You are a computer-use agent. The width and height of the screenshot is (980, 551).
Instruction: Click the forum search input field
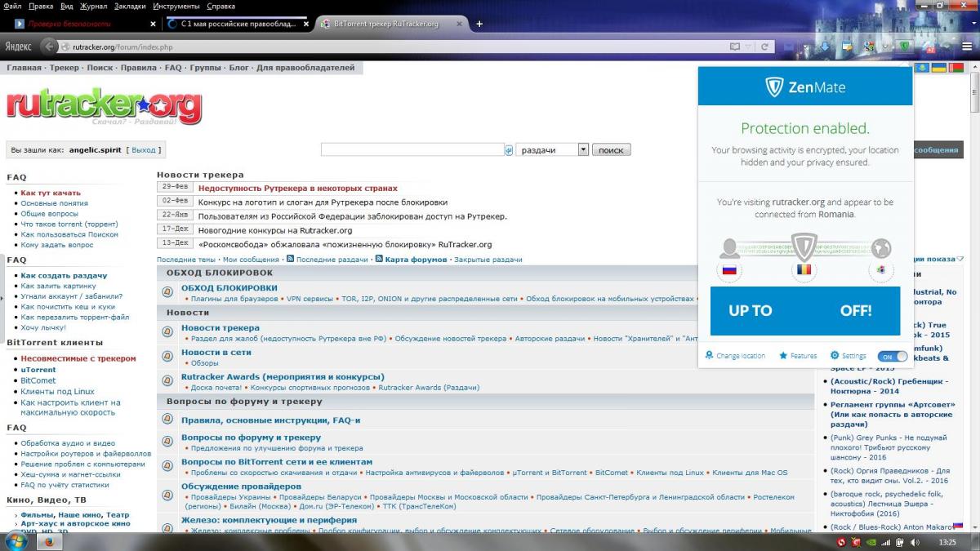pyautogui.click(x=412, y=150)
